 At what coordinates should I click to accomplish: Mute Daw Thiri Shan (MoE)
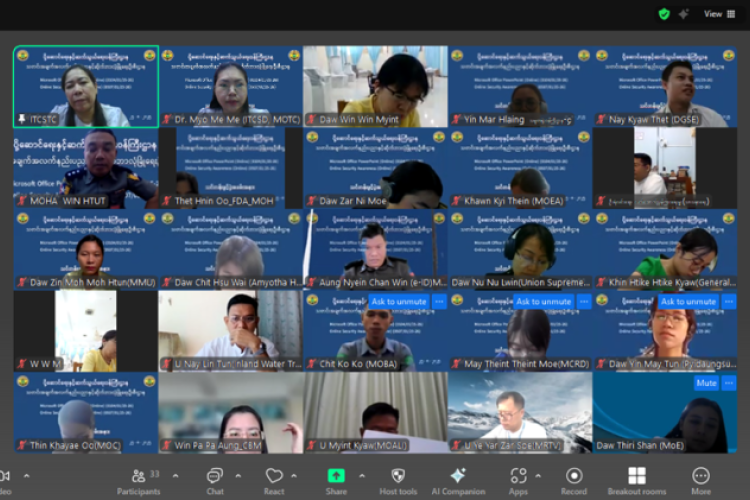[707, 383]
